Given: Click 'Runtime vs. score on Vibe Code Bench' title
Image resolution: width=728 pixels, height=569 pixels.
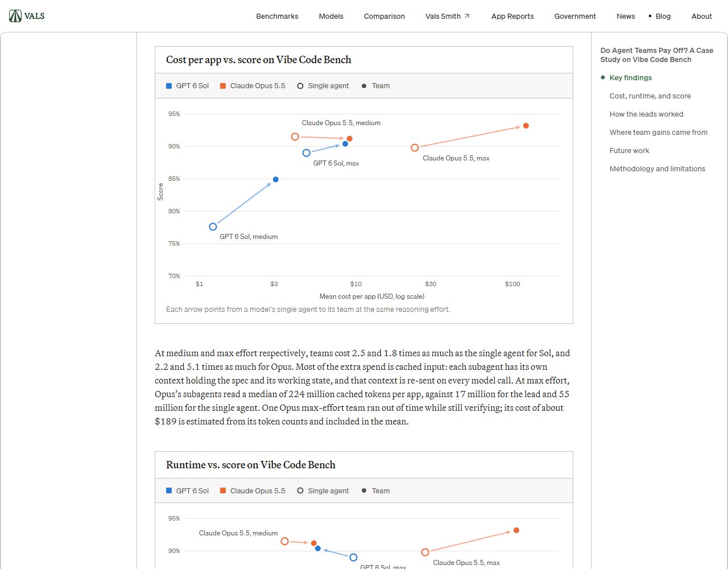Looking at the screenshot, I should pyautogui.click(x=250, y=465).
